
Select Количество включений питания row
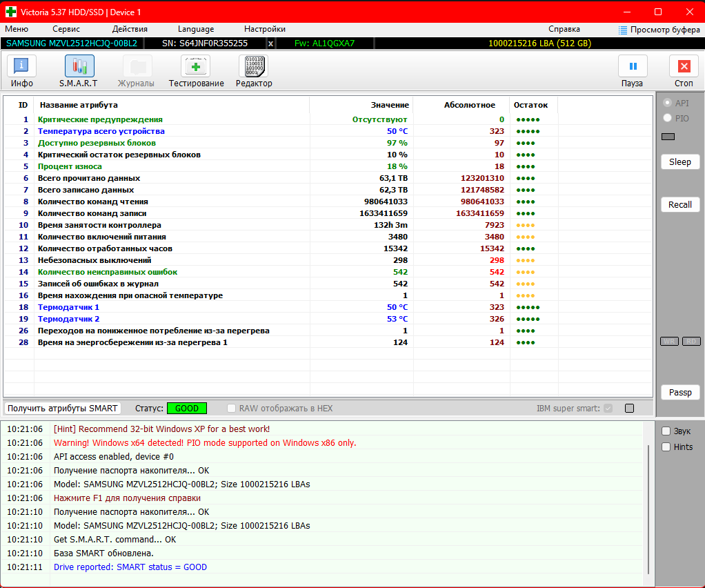(x=327, y=237)
